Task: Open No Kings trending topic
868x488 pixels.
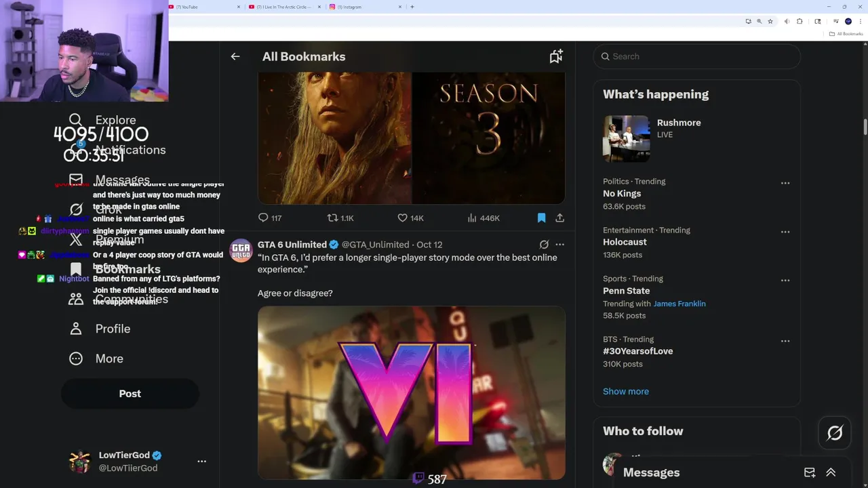Action: [x=622, y=194]
